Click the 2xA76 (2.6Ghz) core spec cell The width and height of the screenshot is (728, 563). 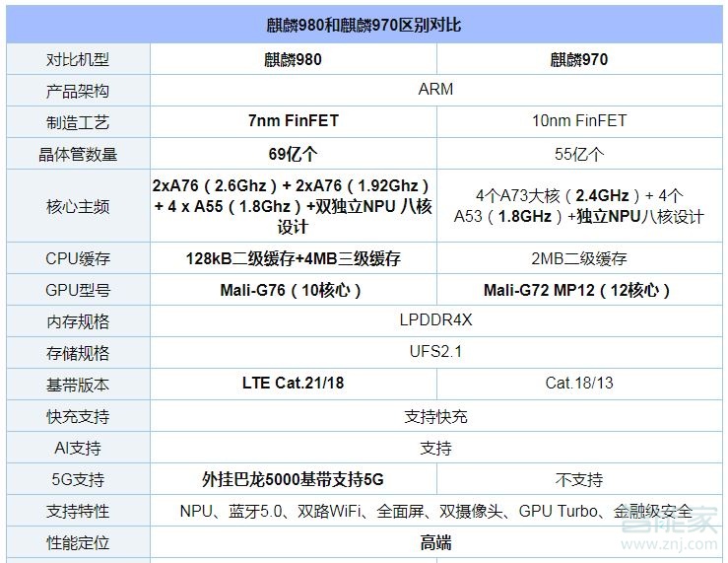pos(293,206)
